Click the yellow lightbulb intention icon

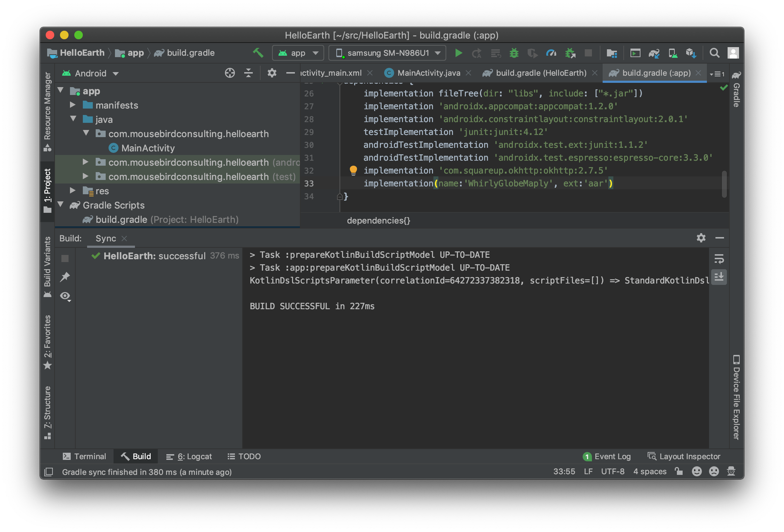[353, 170]
